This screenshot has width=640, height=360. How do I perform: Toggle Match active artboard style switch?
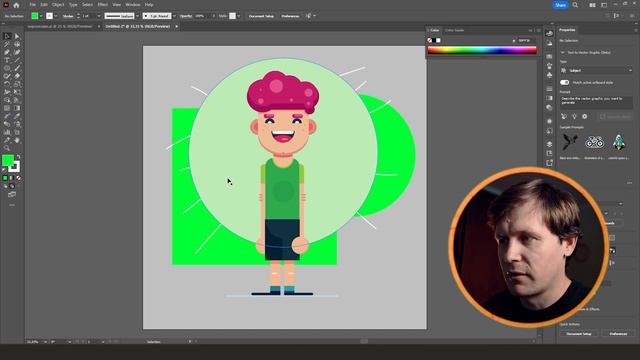[564, 82]
